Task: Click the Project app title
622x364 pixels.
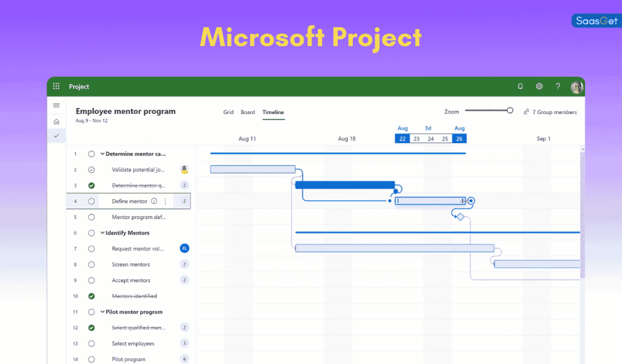Action: 79,86
